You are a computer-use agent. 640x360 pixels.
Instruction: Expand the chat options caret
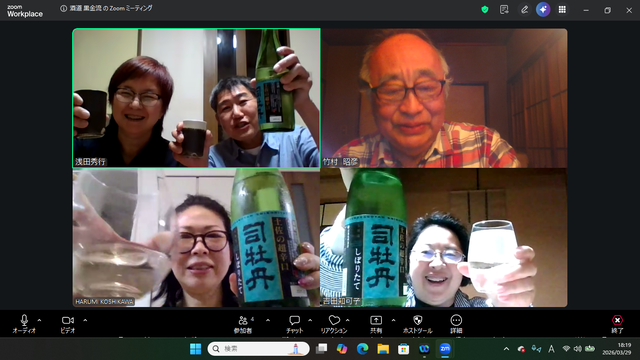tap(310, 320)
